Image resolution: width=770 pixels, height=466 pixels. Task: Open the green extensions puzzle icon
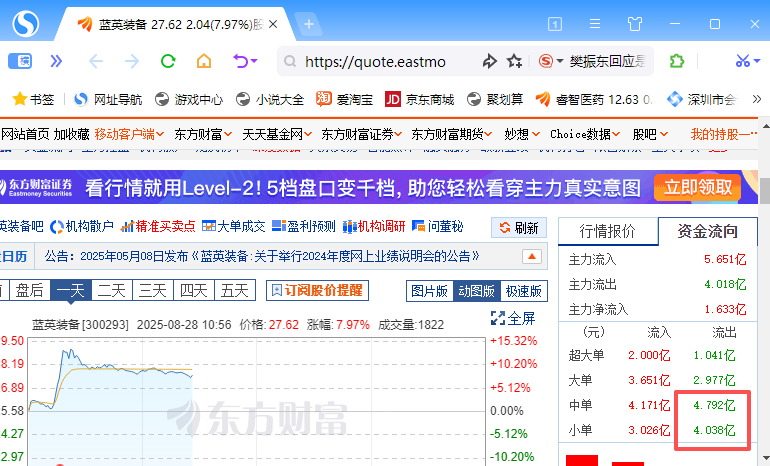pos(677,61)
